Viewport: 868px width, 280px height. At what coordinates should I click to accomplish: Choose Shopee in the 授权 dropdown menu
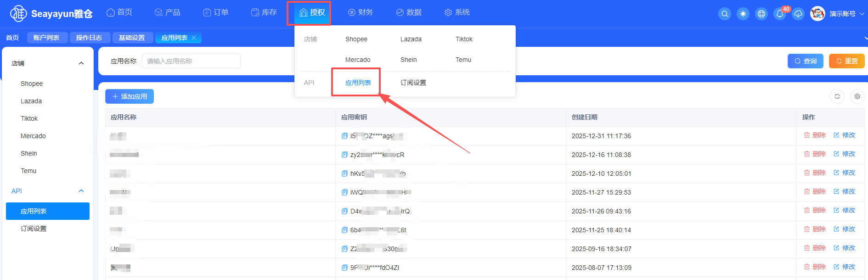[x=356, y=39]
